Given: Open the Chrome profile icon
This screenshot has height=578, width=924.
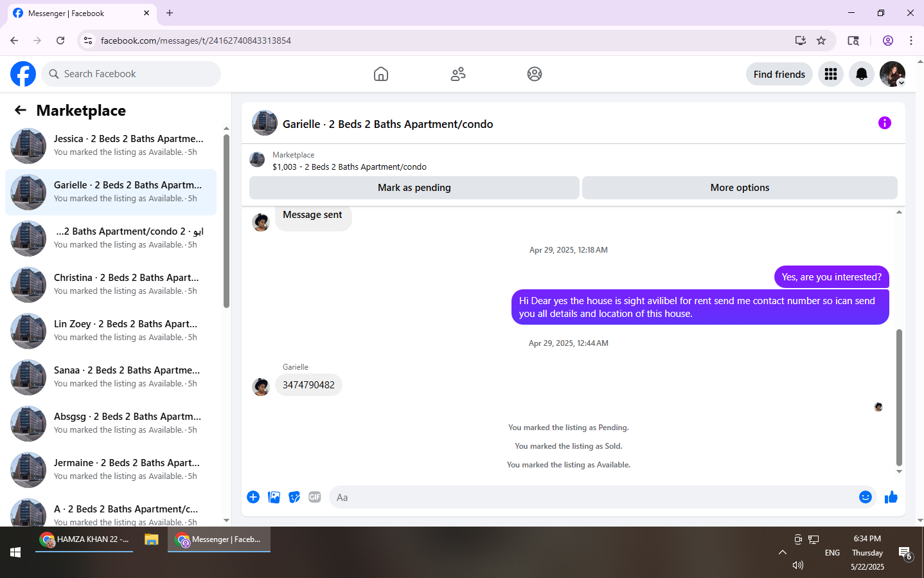Looking at the screenshot, I should coord(888,41).
